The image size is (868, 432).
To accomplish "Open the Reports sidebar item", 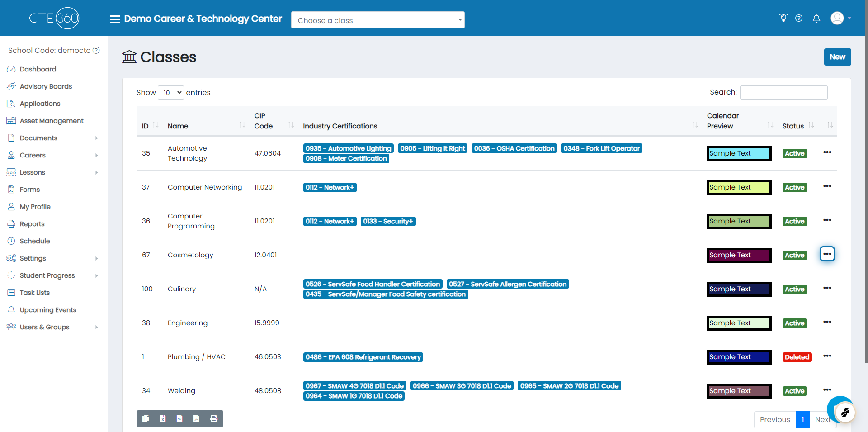I will [32, 224].
